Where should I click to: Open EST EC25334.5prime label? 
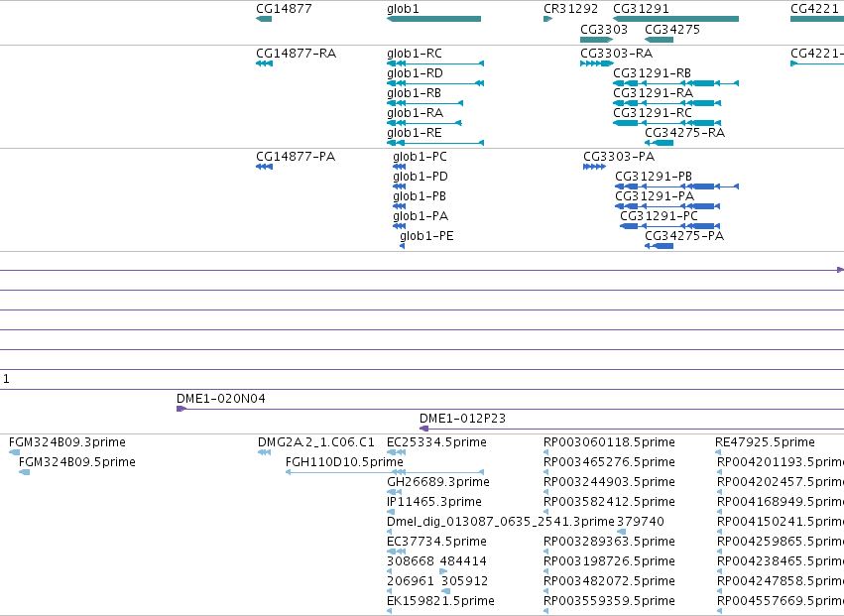click(x=436, y=442)
